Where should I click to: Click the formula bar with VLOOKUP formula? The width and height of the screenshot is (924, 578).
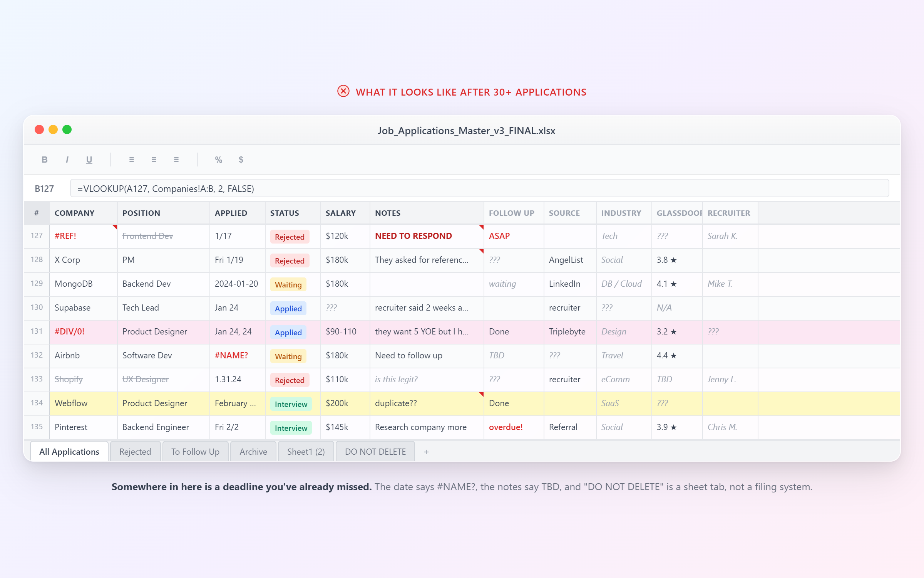click(x=479, y=188)
